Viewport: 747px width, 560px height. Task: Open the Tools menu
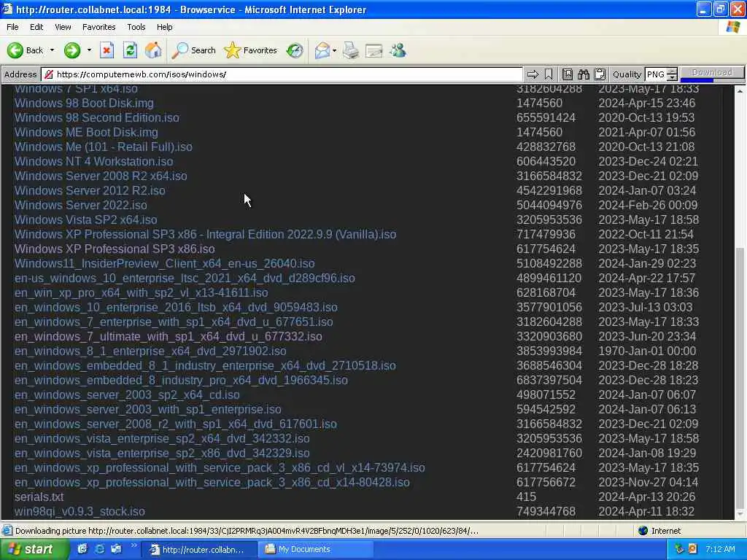point(136,27)
